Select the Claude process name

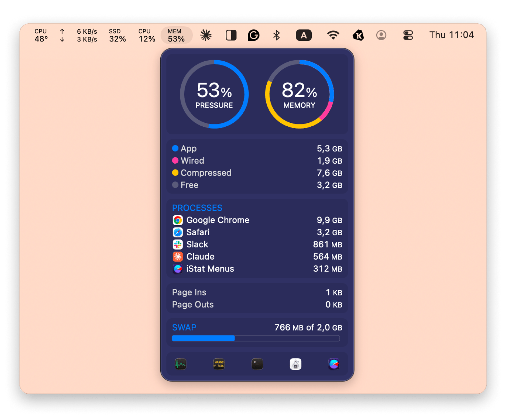tap(200, 257)
